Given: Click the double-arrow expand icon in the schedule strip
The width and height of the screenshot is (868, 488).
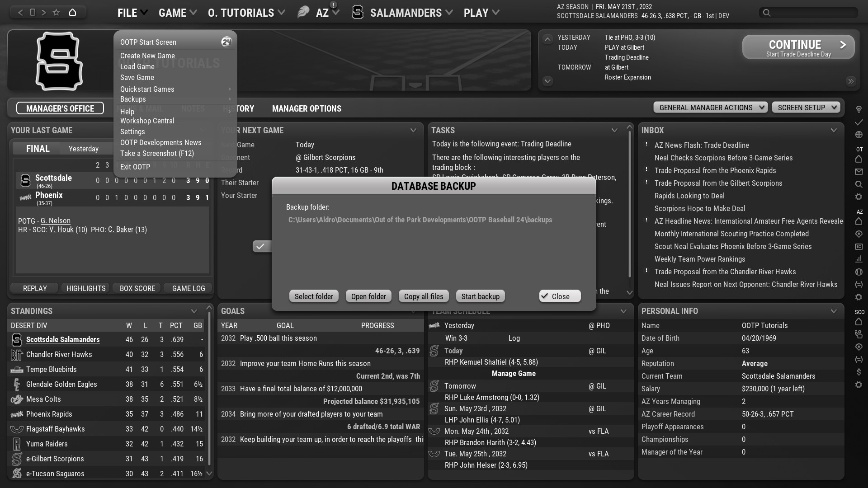Looking at the screenshot, I should click(851, 81).
